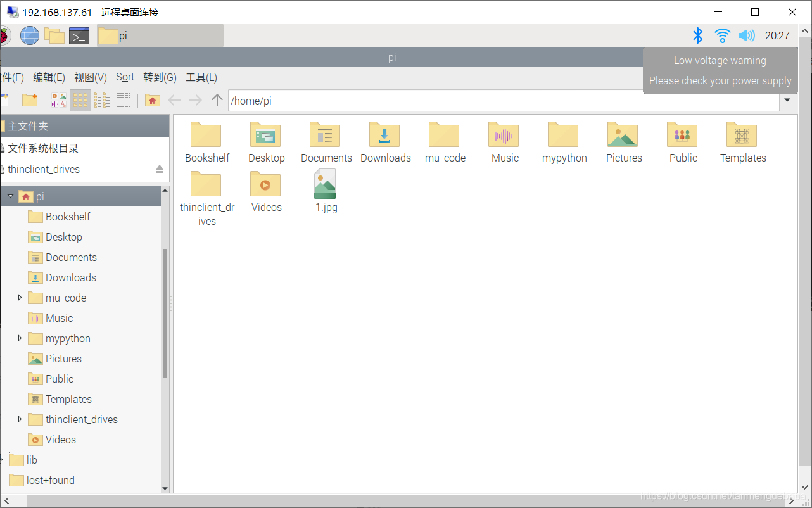Open the address bar history dropdown

click(788, 100)
